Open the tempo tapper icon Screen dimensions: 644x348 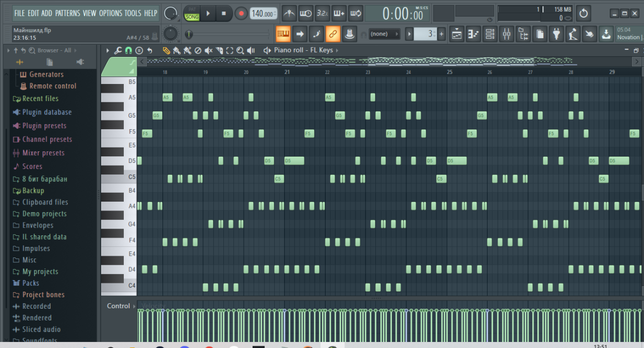tap(573, 34)
